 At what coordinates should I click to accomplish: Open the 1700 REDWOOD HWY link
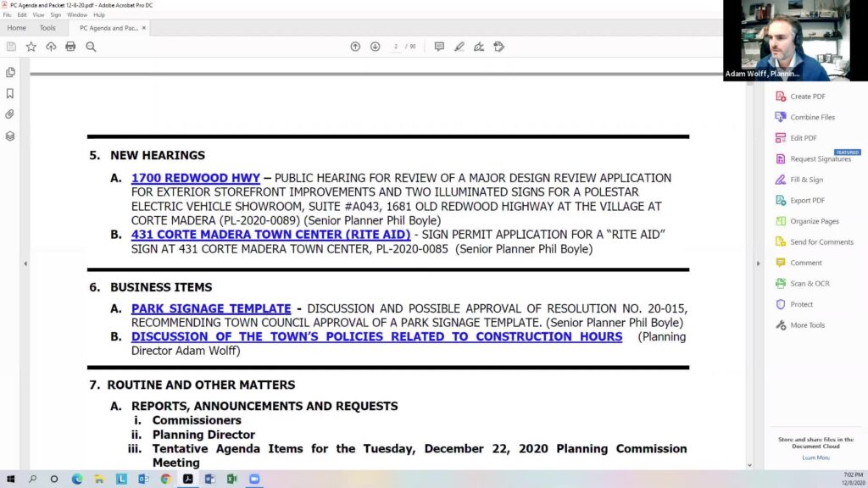[196, 178]
